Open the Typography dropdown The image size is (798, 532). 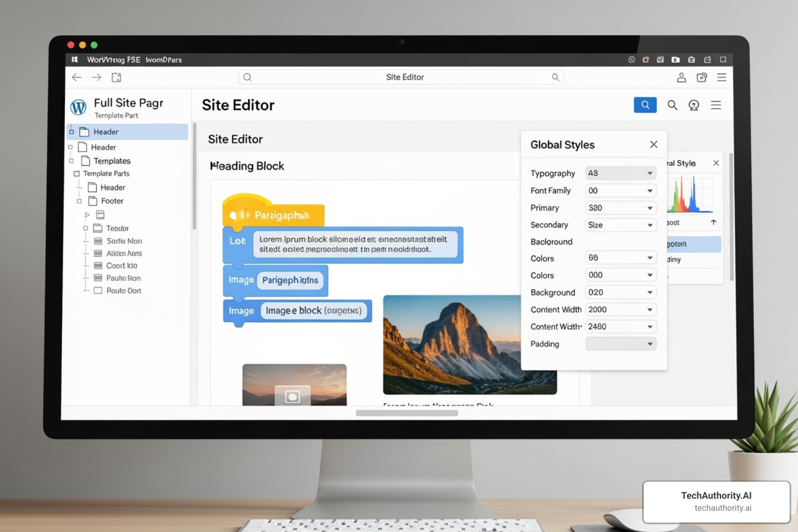click(621, 173)
